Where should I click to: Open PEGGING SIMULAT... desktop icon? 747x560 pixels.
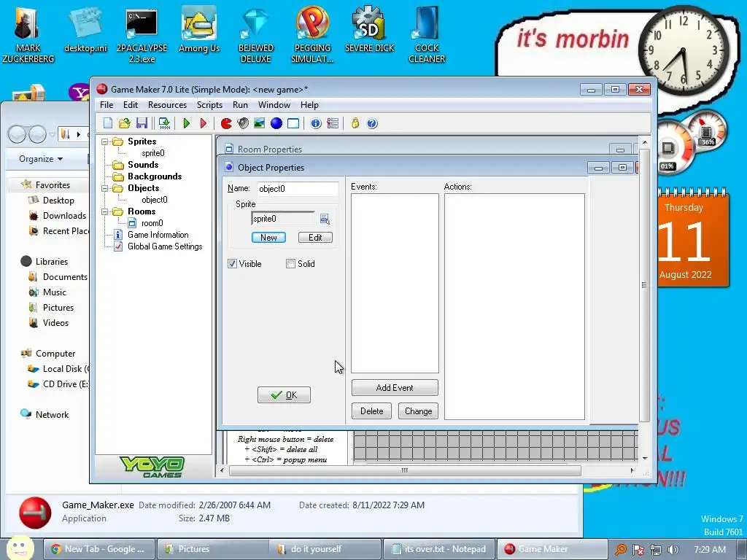coord(312,35)
